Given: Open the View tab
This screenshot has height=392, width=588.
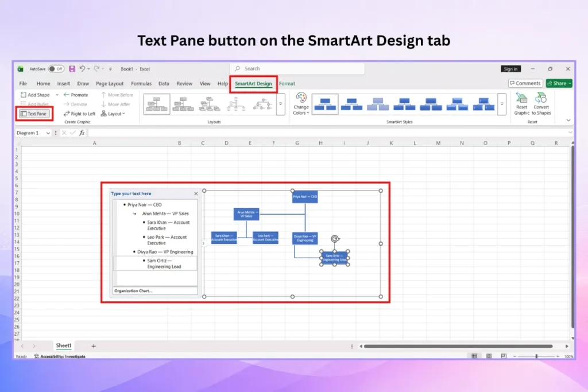Looking at the screenshot, I should 205,84.
